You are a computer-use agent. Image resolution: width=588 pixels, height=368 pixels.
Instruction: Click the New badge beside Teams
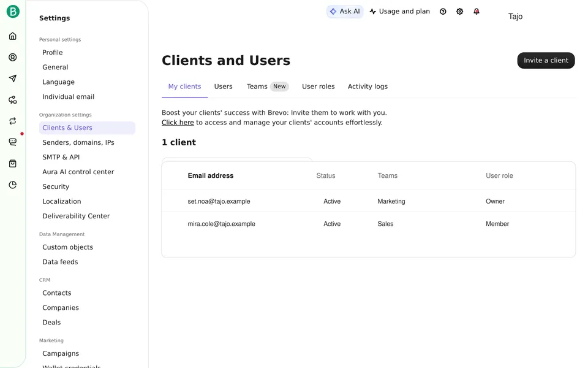pos(279,86)
